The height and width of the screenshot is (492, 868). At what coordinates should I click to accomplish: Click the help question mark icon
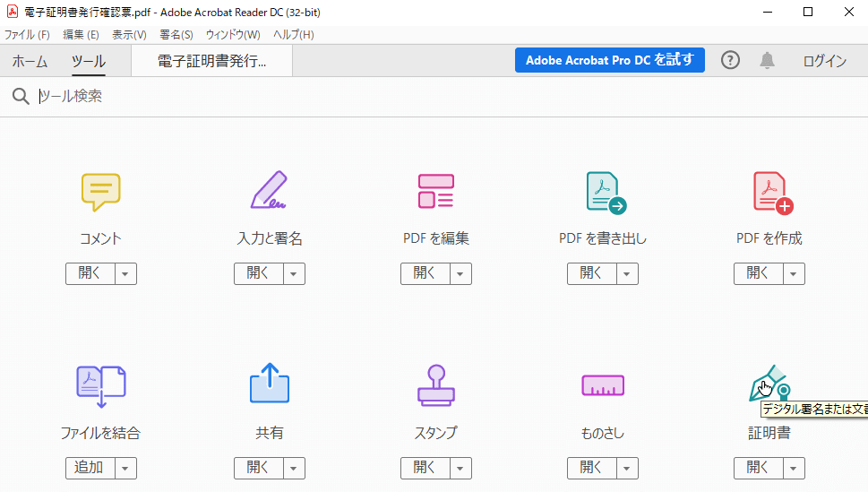click(730, 61)
